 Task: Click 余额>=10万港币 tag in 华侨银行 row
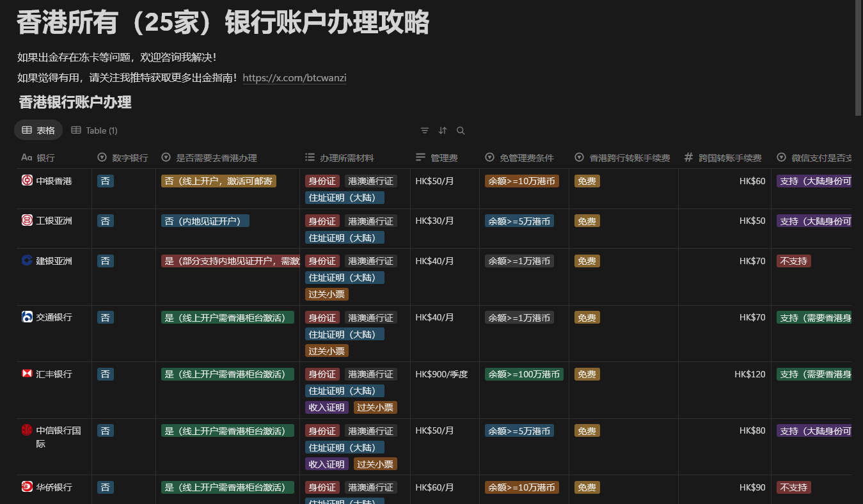522,487
